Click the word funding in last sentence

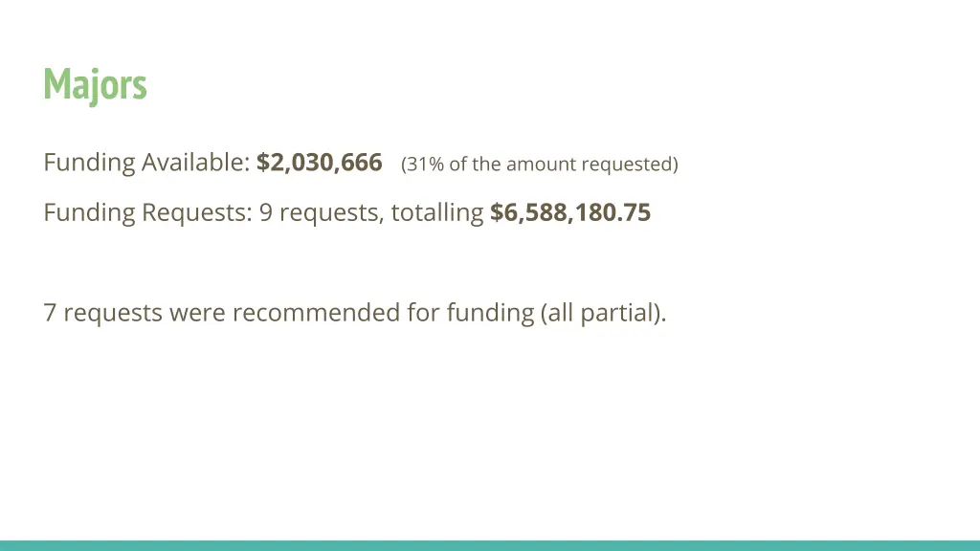pos(491,313)
